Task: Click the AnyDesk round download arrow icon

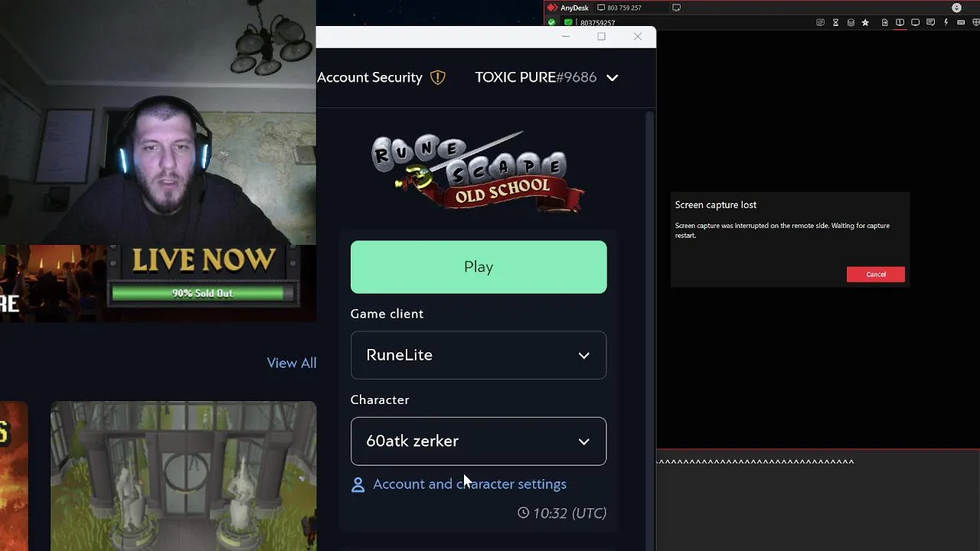Action: tap(956, 8)
